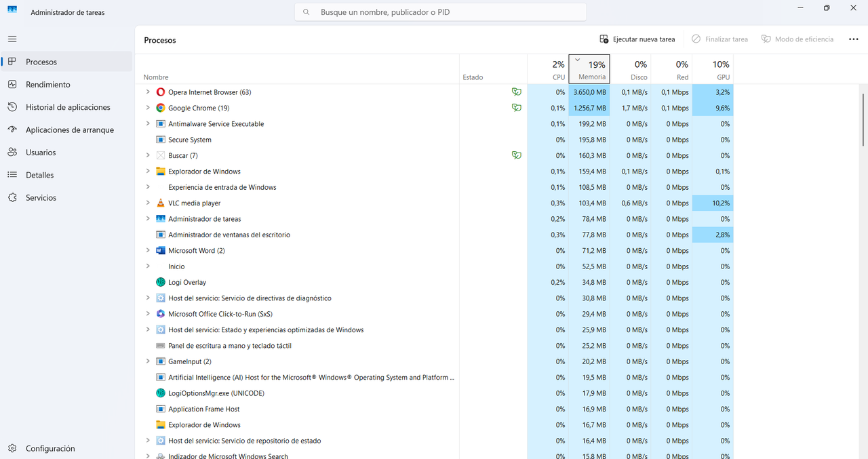Expand the Buscar (7) process group
The image size is (868, 459).
click(148, 155)
